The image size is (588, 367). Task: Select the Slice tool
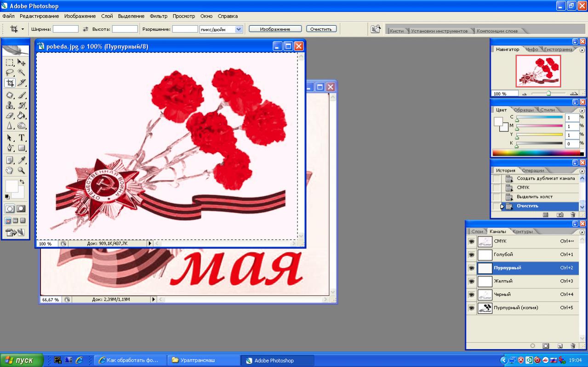click(x=21, y=83)
